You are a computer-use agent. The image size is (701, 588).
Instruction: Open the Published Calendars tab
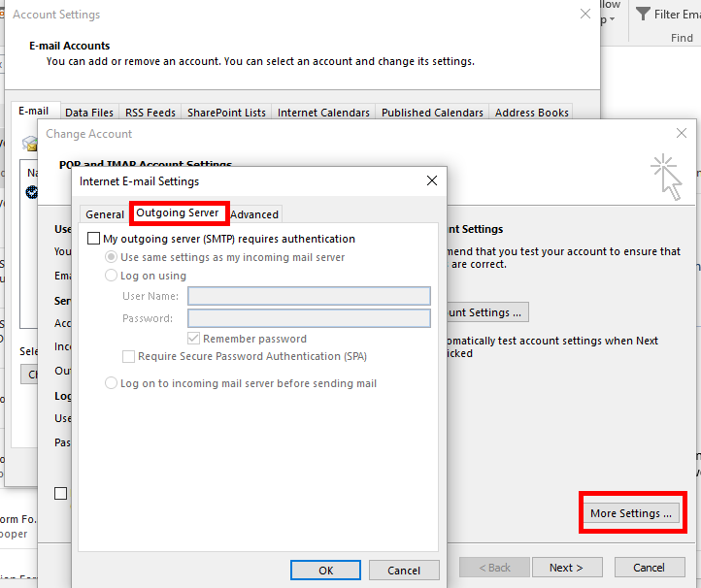click(x=432, y=113)
